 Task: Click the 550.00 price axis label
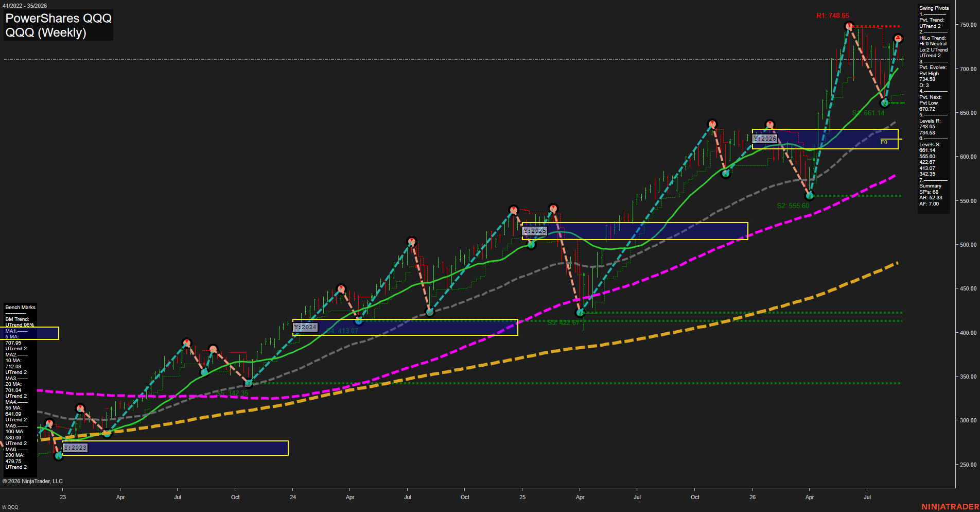point(968,201)
